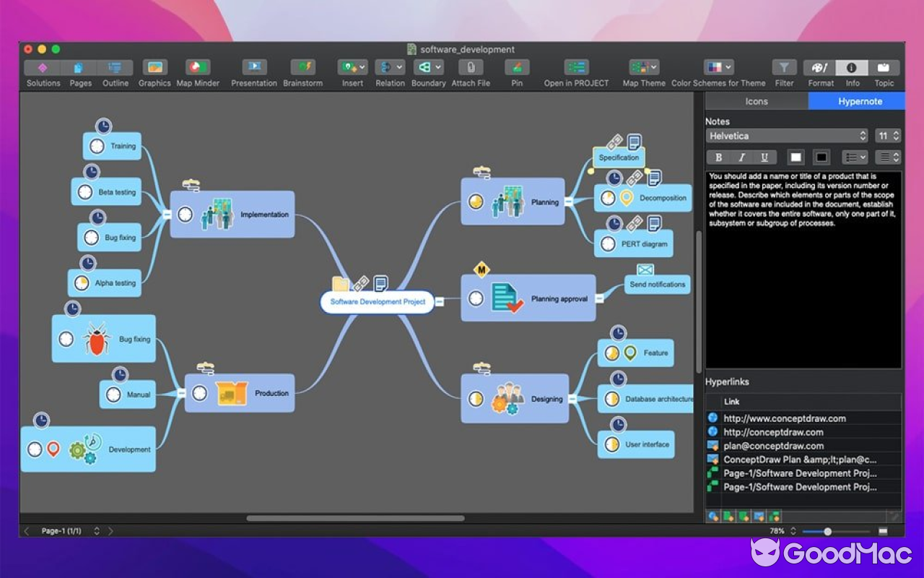This screenshot has height=578, width=924.
Task: Open the Insert dropdown arrow
Action: (362, 66)
